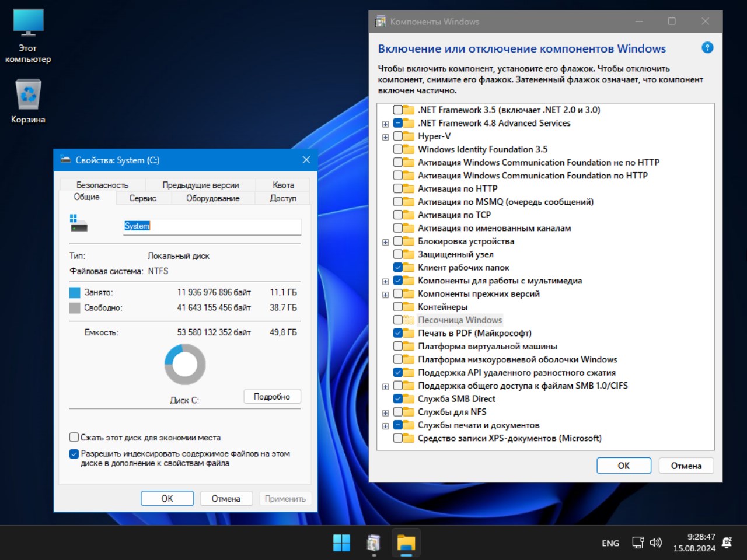Select the Recycle Bin desktop icon
The height and width of the screenshot is (560, 747).
click(x=28, y=102)
